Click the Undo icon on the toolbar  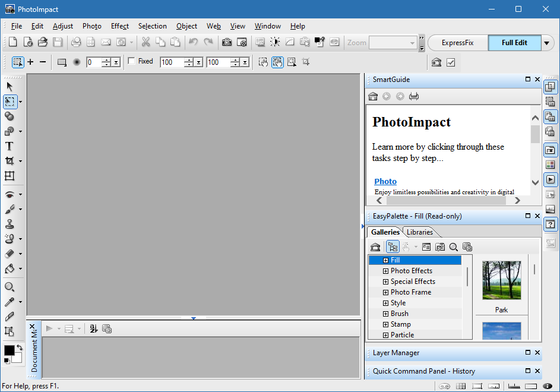pos(194,42)
